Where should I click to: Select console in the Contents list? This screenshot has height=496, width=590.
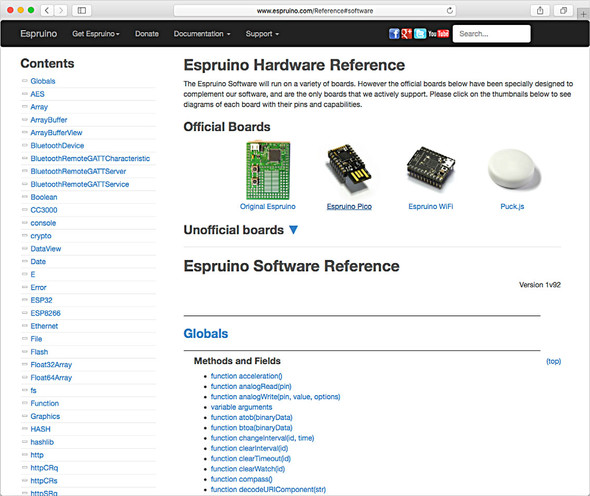(x=43, y=223)
